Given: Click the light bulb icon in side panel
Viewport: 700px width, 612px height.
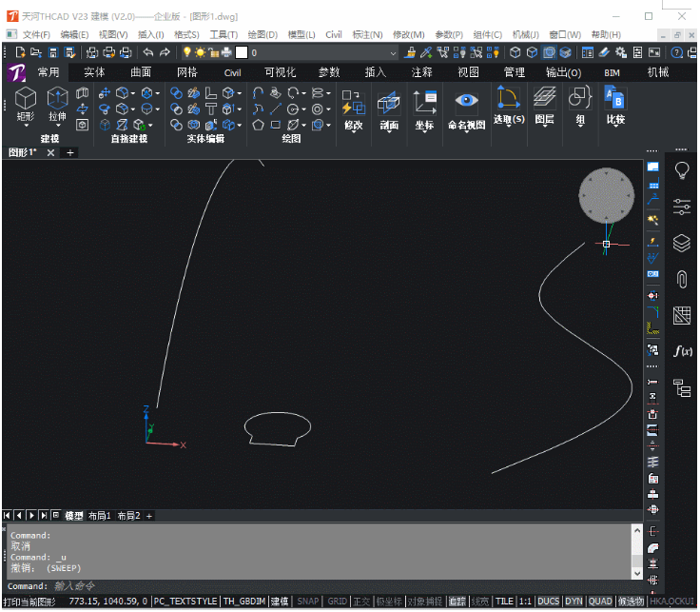Looking at the screenshot, I should (682, 170).
